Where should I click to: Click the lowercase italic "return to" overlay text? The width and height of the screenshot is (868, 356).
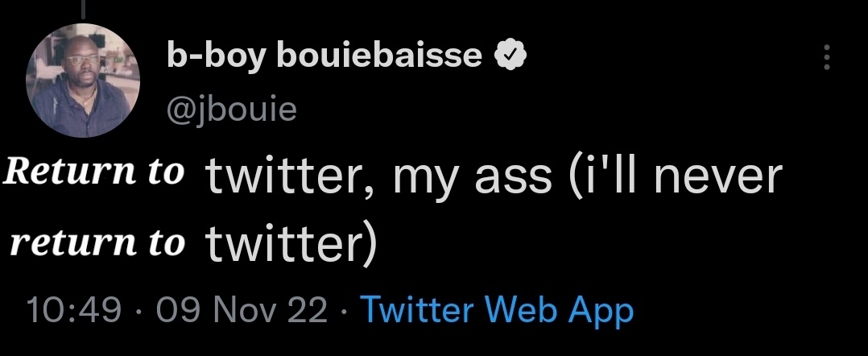click(x=97, y=243)
